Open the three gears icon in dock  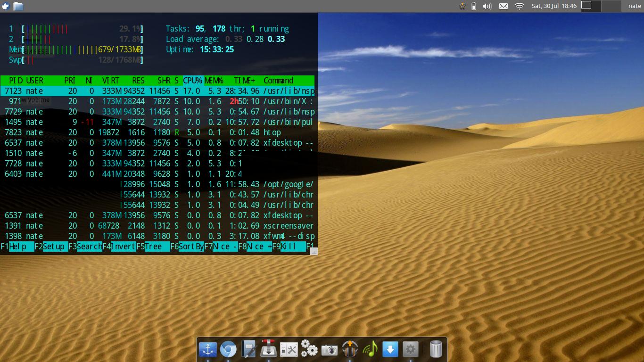[x=309, y=348]
